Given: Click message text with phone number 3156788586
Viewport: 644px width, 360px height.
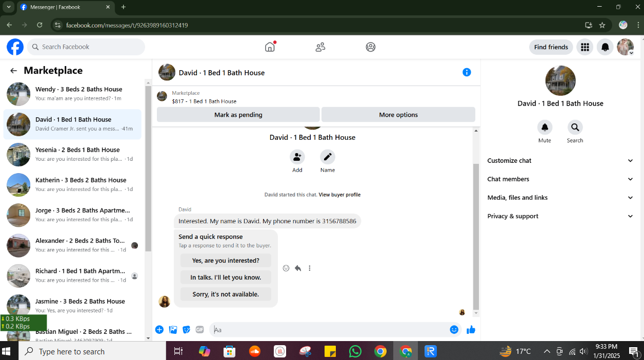Looking at the screenshot, I should (x=267, y=221).
